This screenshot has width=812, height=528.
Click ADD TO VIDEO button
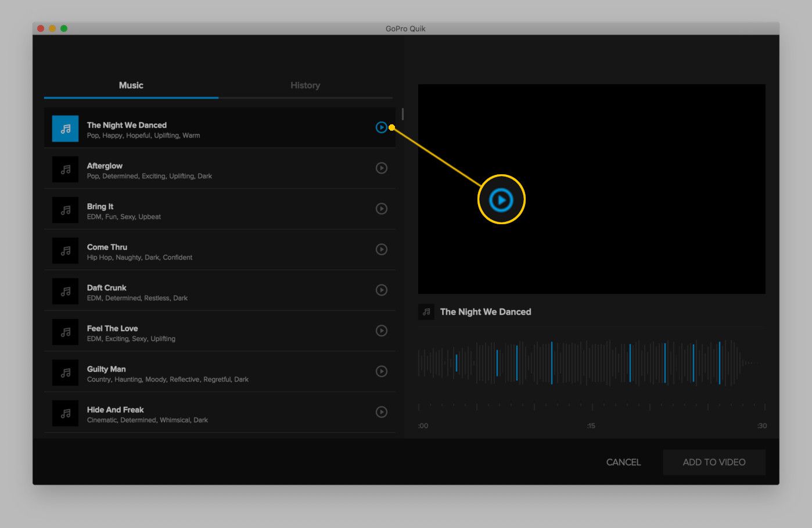pos(714,462)
